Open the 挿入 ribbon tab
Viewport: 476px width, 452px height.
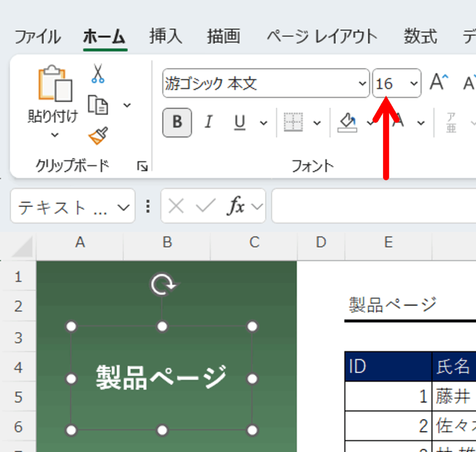pyautogui.click(x=166, y=36)
